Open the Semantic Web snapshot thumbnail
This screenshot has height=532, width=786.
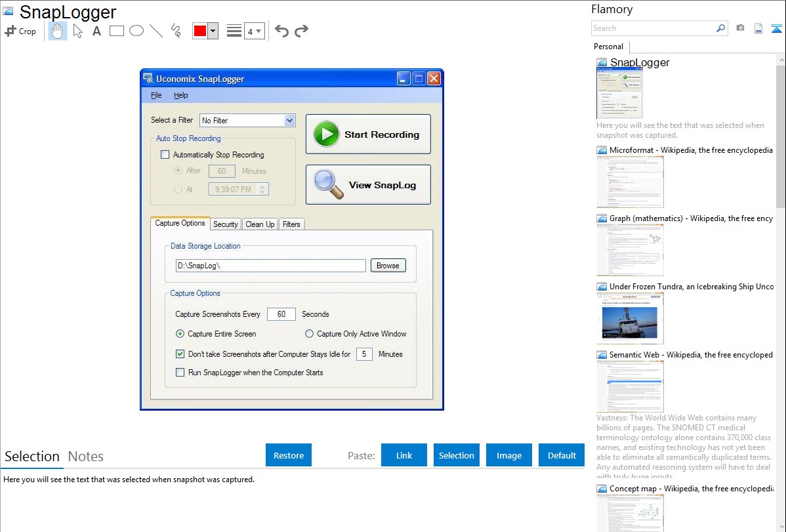point(630,386)
